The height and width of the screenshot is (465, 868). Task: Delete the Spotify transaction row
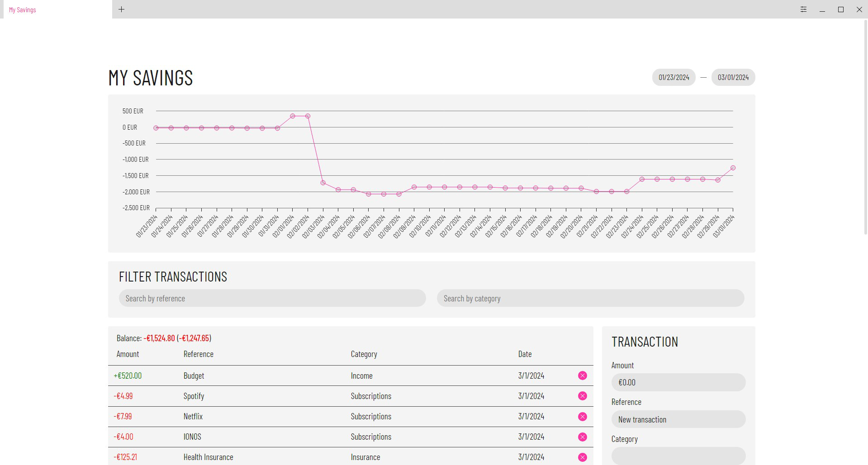point(583,396)
